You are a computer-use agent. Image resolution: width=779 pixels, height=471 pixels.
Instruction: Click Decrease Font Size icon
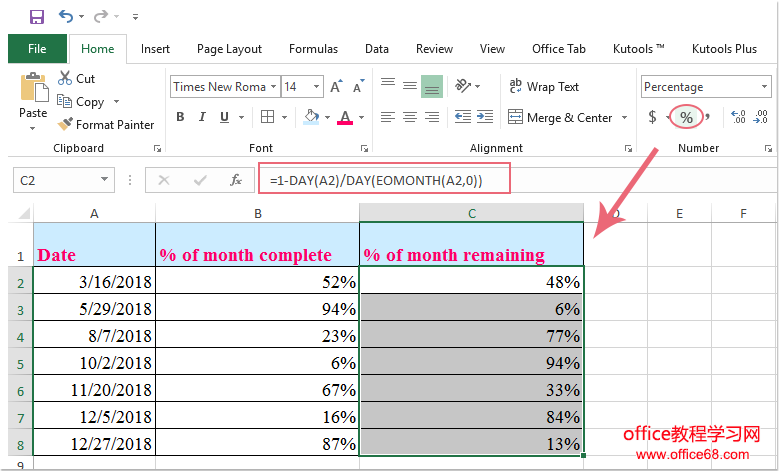click(358, 86)
